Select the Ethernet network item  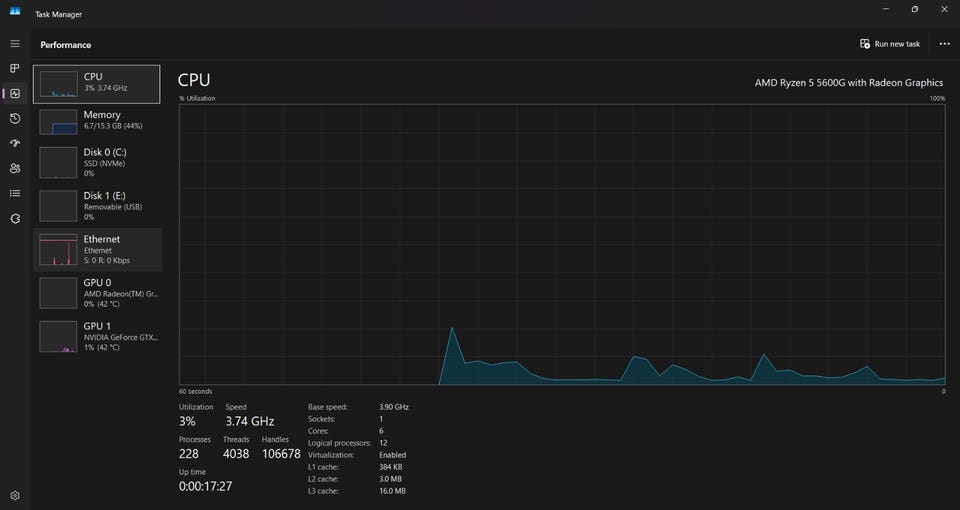[97, 249]
